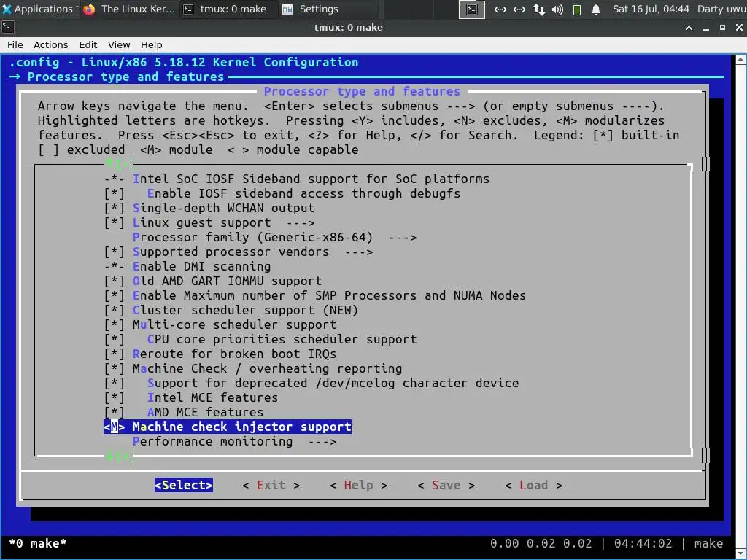Screen dimensions: 747x560
Task: Select Enable DMI scanning entry
Action: (187, 266)
